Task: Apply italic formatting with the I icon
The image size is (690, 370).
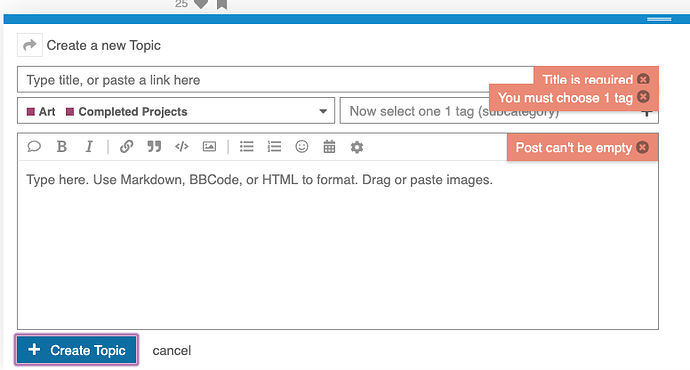Action: 89,147
